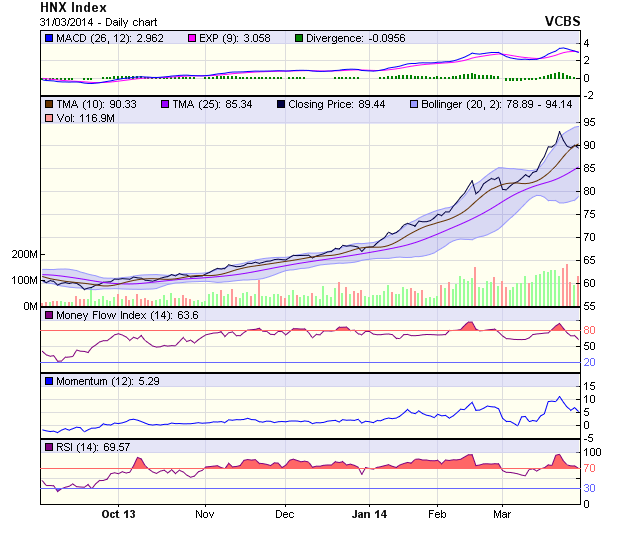
Task: Click the magenta EXP (9) legend swatch
Action: (194, 38)
